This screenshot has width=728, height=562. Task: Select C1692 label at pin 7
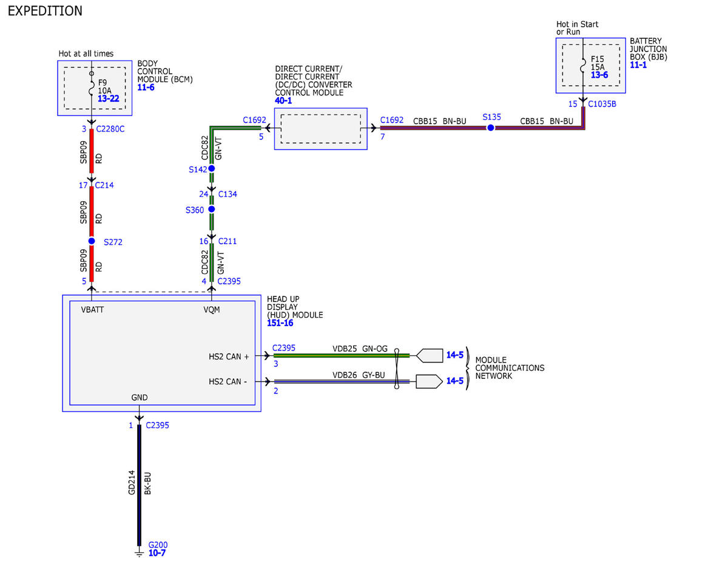392,120
